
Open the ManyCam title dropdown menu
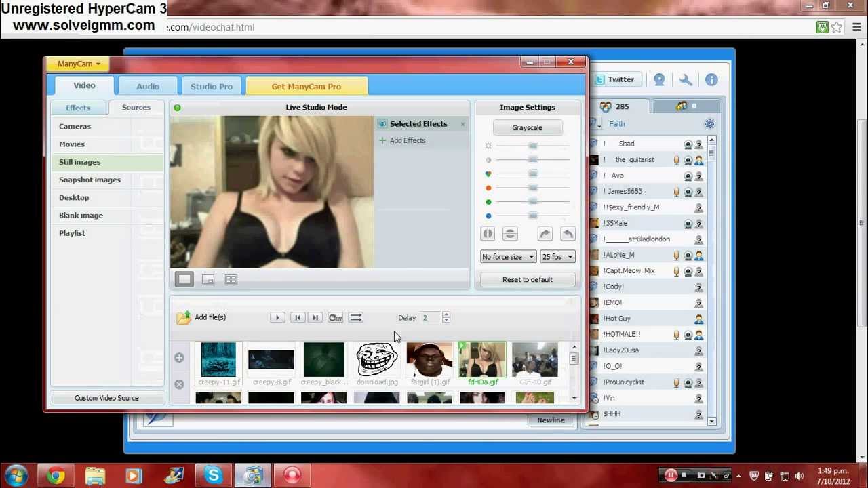(x=79, y=64)
